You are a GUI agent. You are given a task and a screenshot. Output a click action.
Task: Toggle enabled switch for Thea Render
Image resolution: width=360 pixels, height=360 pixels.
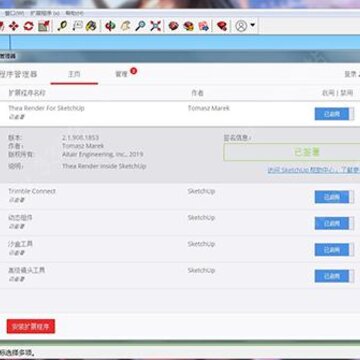click(x=334, y=114)
